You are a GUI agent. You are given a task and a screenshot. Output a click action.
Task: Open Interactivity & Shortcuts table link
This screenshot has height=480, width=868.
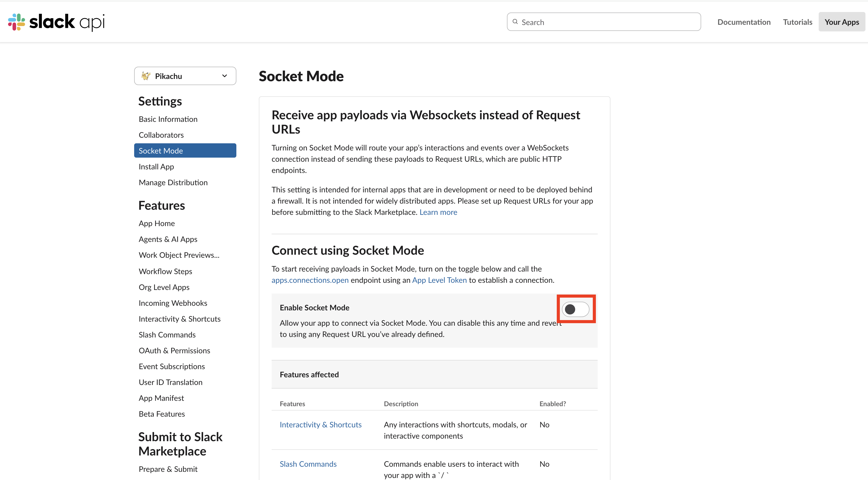[320, 424]
